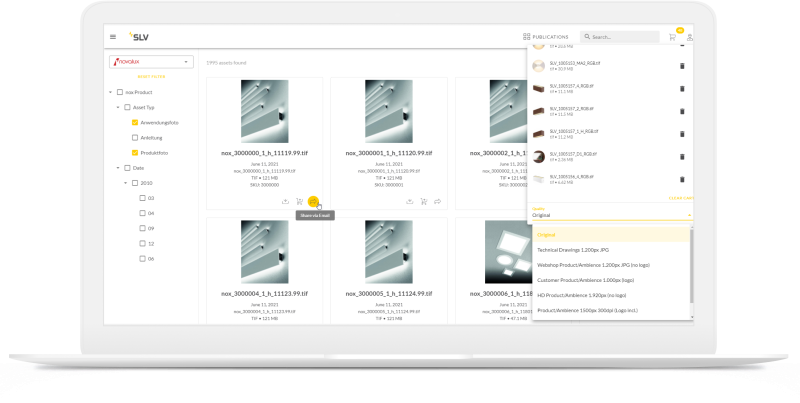Open the hamburger menu beside the SLV logo
The image size is (800, 403).
point(113,37)
